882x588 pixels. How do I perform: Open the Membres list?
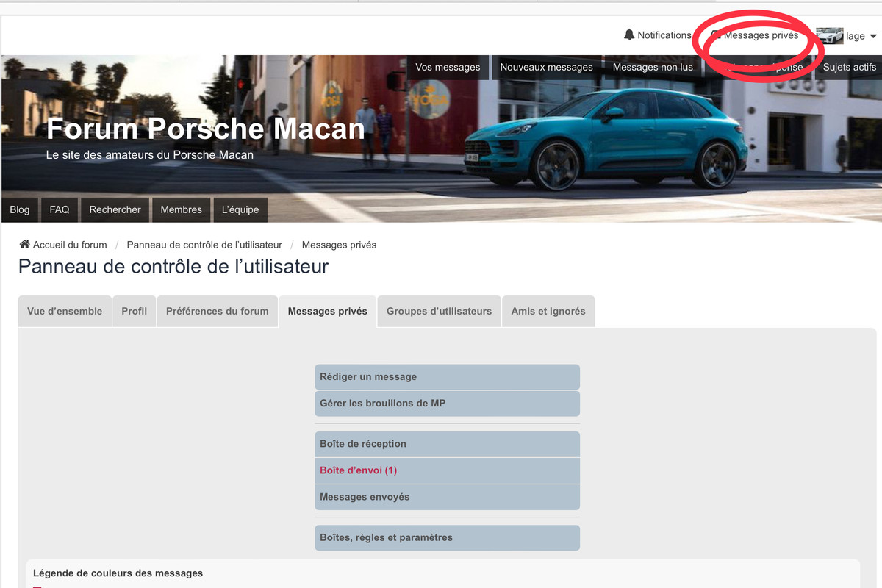[181, 209]
